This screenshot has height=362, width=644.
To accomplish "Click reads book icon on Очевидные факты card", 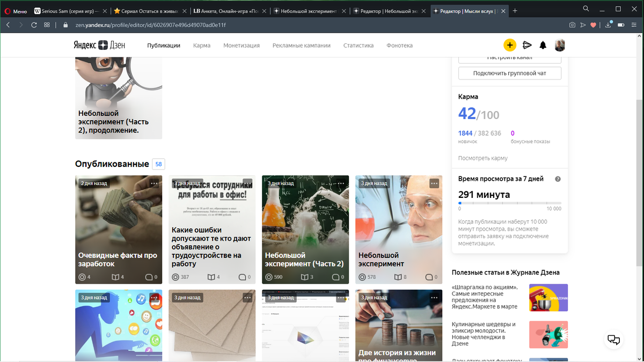I will [x=115, y=277].
